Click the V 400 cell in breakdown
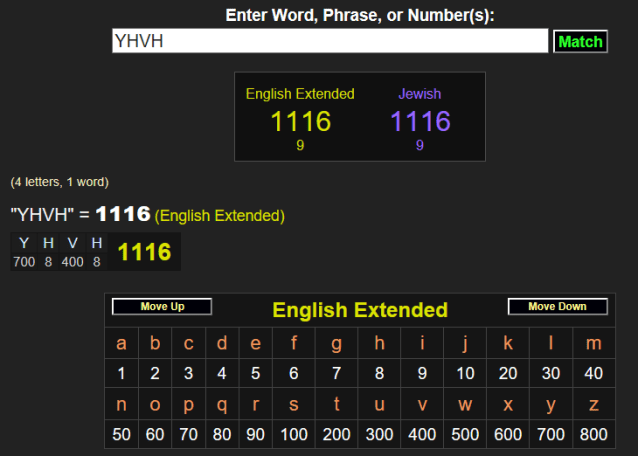Viewport: 638px width, 456px height. pyautogui.click(x=73, y=252)
